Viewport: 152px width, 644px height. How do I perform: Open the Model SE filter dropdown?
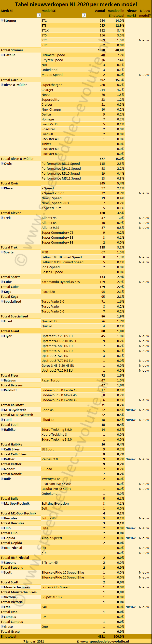(84, 16)
